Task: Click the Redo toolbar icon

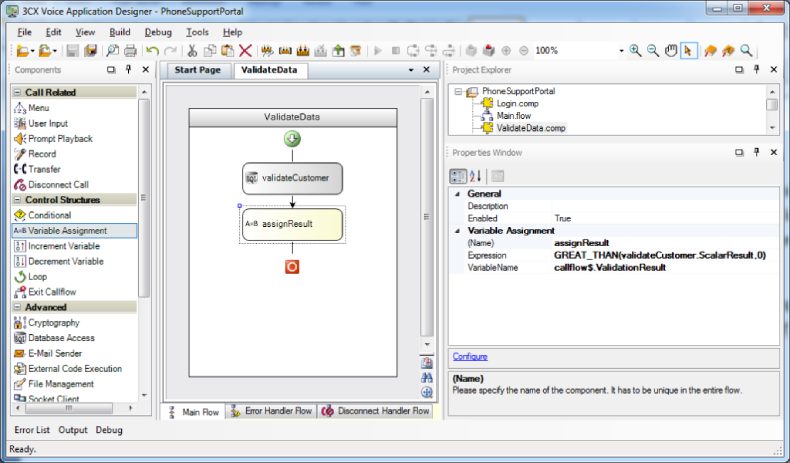Action: point(171,50)
